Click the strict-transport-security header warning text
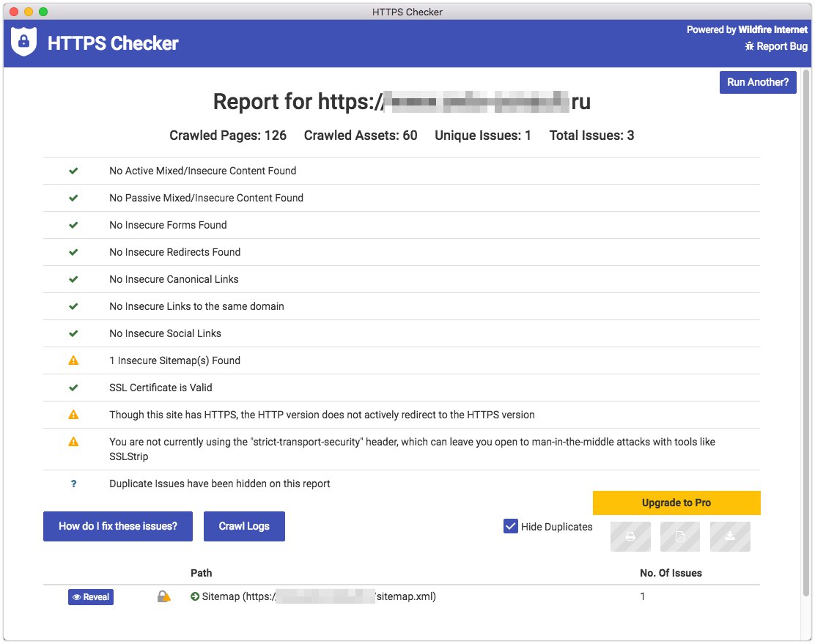 click(x=412, y=448)
